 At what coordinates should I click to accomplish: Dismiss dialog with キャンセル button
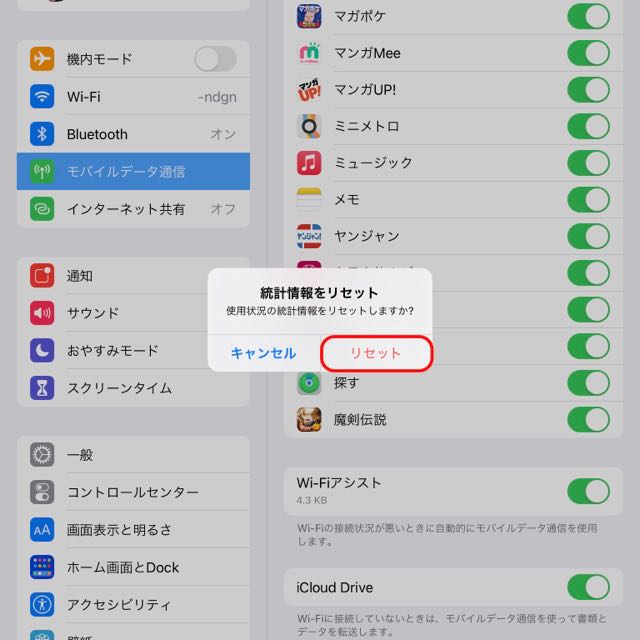(x=264, y=353)
